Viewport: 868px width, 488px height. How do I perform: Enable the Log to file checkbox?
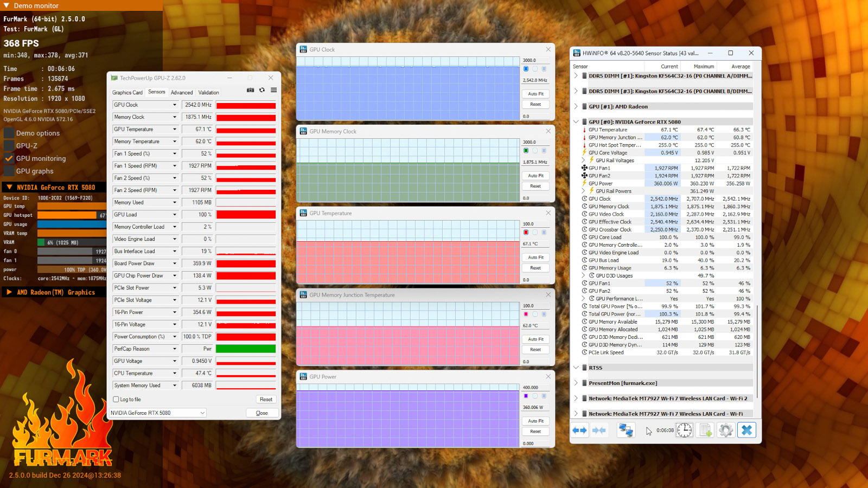[x=116, y=400]
